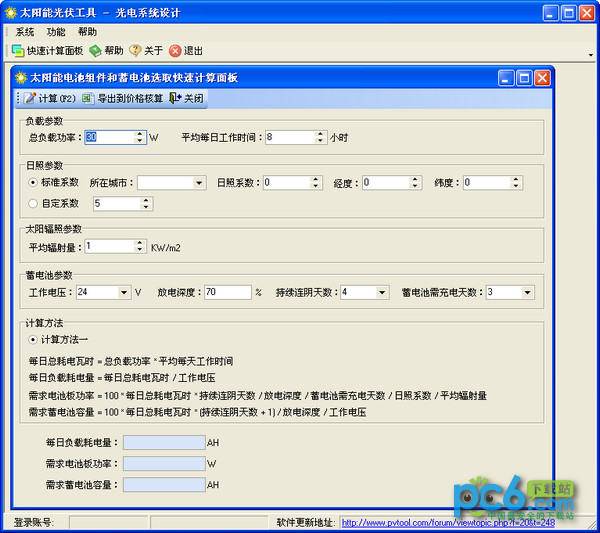Click the 放电深度 input field

227,292
